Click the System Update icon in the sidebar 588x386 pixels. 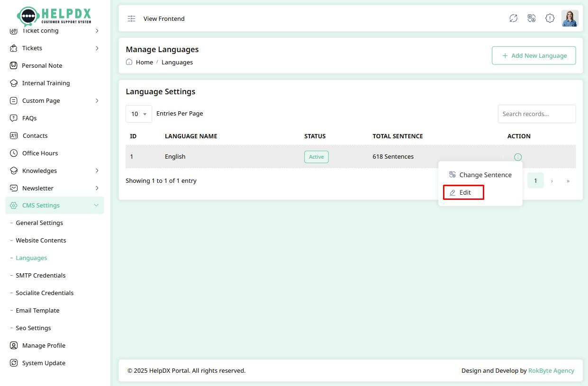point(13,363)
